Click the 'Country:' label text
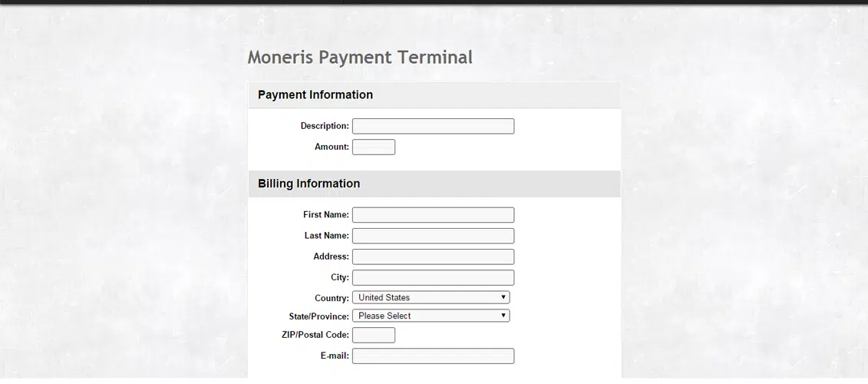The image size is (868, 384). click(x=332, y=298)
